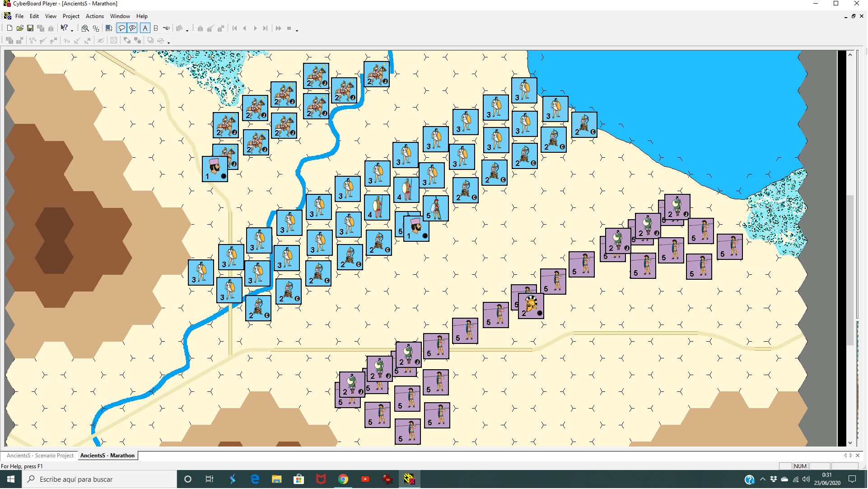Jump to the last move with skip-end button
This screenshot has height=489, width=868.
click(266, 28)
